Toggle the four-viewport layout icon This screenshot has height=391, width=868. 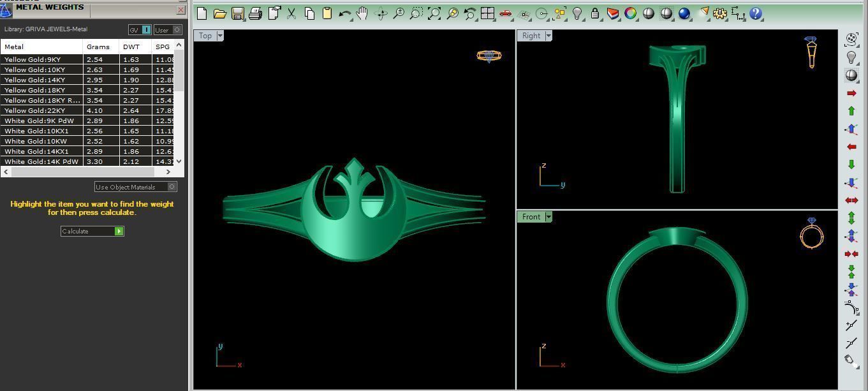(488, 13)
